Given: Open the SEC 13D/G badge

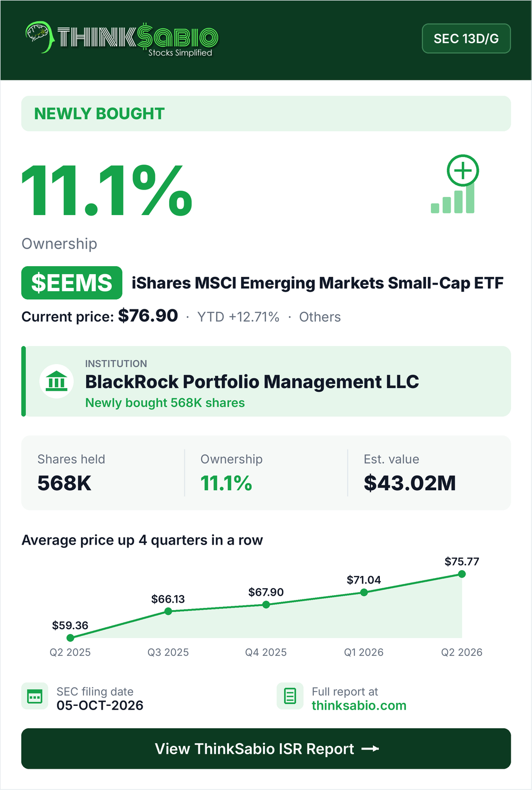Looking at the screenshot, I should pos(466,38).
